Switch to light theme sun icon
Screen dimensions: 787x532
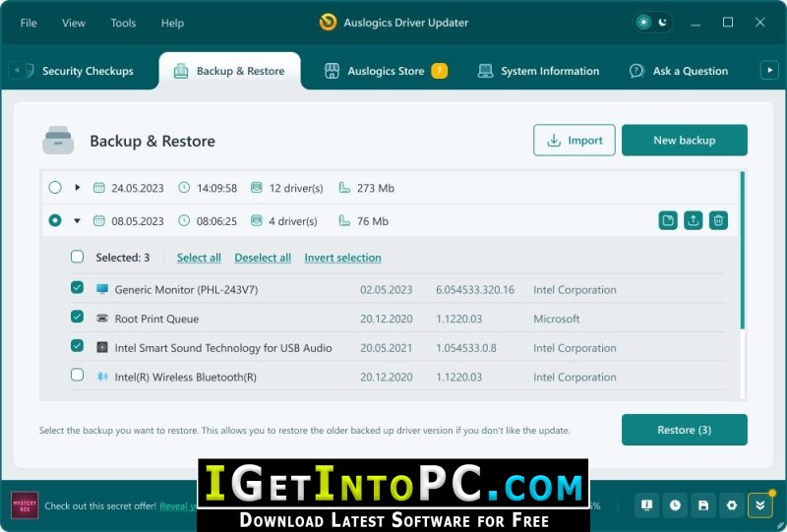point(643,22)
